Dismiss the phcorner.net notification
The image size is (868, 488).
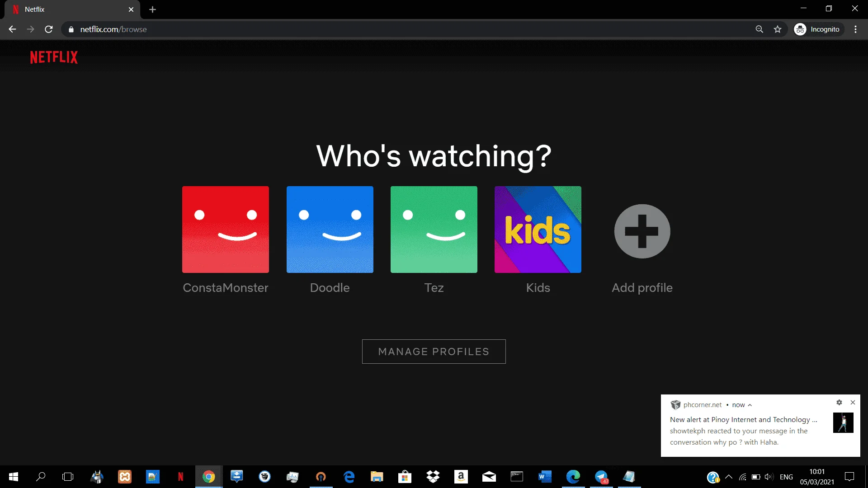coord(853,402)
